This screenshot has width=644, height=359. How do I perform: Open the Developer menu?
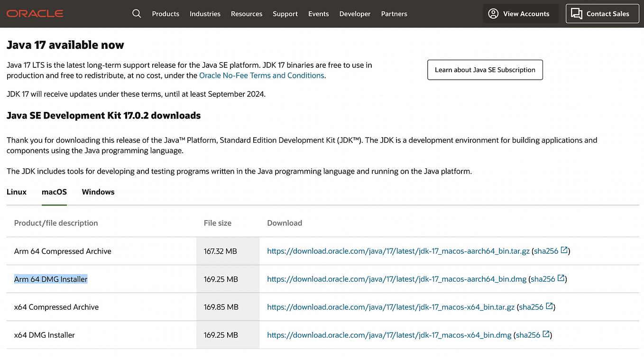click(x=355, y=14)
